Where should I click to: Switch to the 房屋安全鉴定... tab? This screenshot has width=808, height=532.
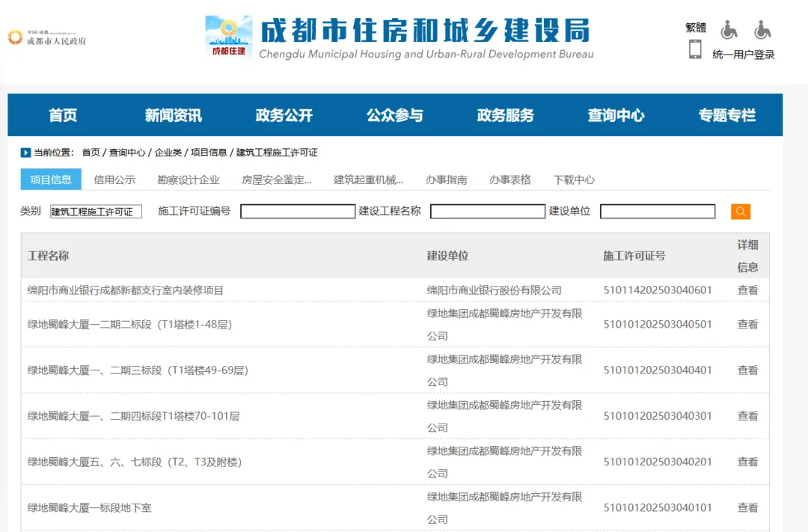tap(277, 180)
